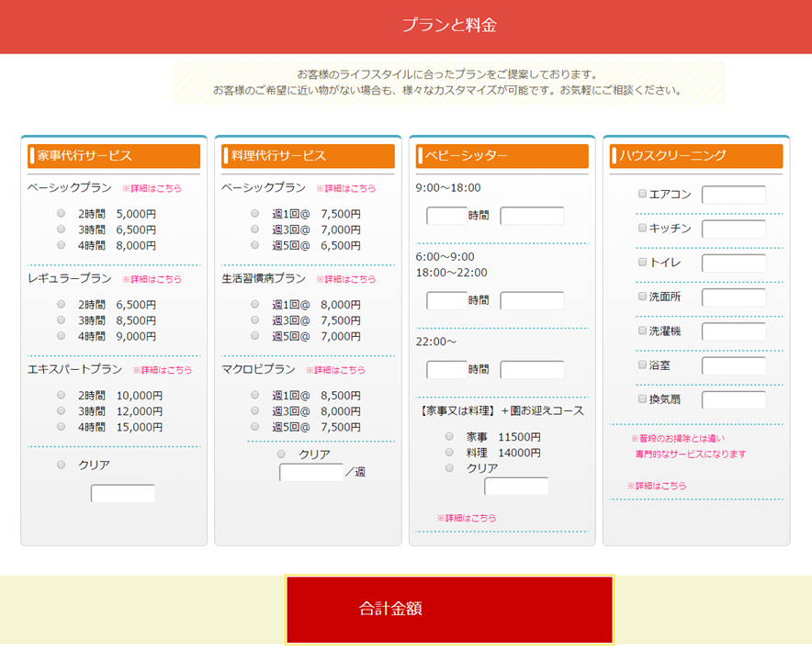Viewport: 812px width, 650px height.
Task: Click the 料理代行 ／週 subtotal input field
Action: 311,472
